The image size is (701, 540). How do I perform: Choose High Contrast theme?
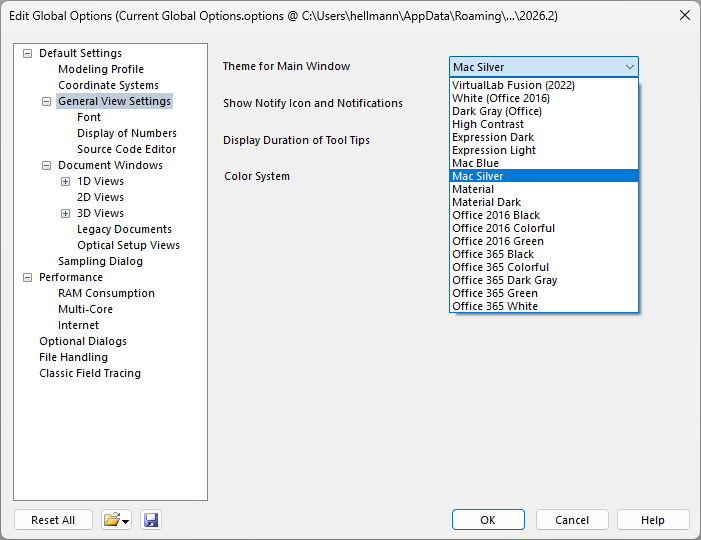[544, 124]
